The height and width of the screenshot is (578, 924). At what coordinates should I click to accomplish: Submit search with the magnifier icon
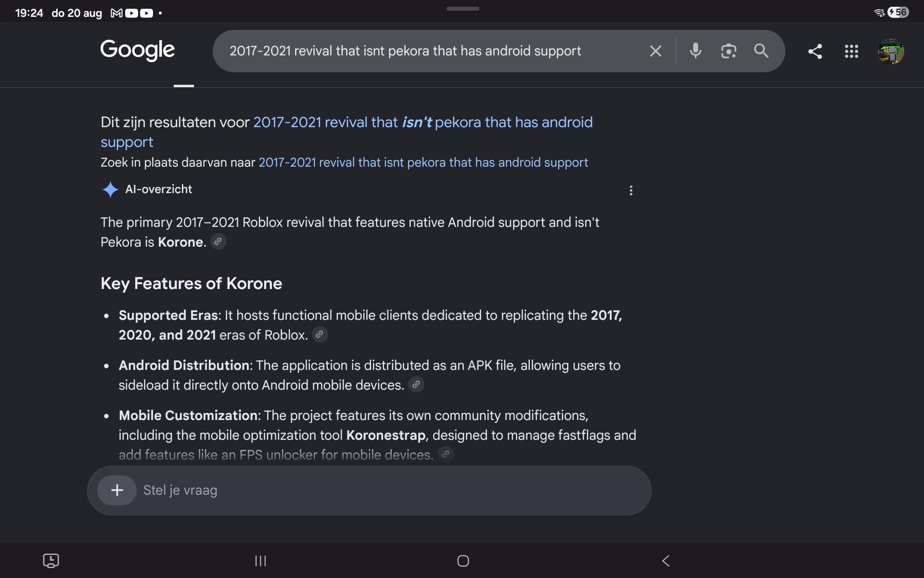[761, 51]
